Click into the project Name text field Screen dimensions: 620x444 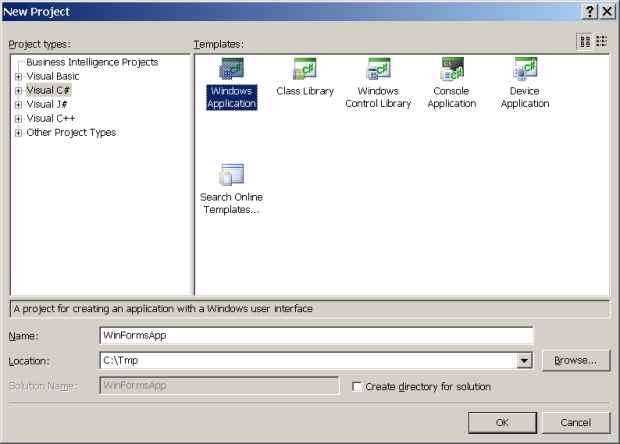(316, 335)
